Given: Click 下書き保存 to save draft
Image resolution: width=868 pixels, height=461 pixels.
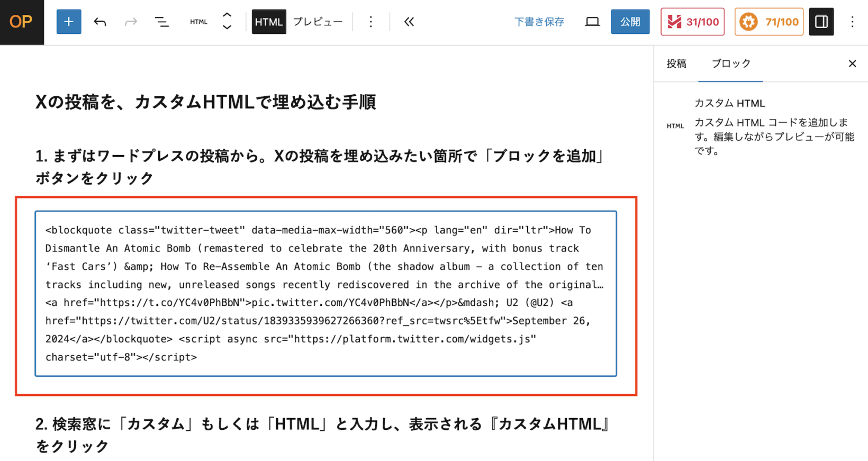Looking at the screenshot, I should click(x=539, y=22).
